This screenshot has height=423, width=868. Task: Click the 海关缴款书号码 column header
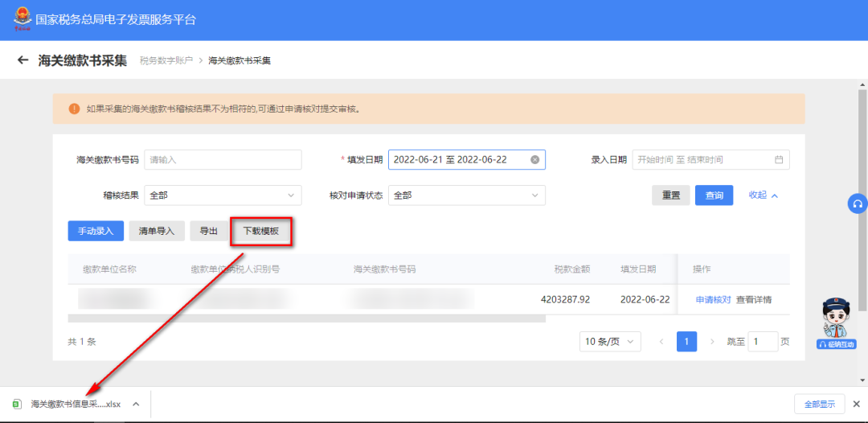[x=385, y=269]
